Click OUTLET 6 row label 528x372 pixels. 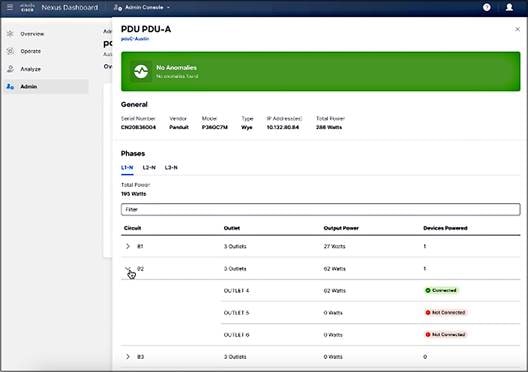tap(236, 335)
